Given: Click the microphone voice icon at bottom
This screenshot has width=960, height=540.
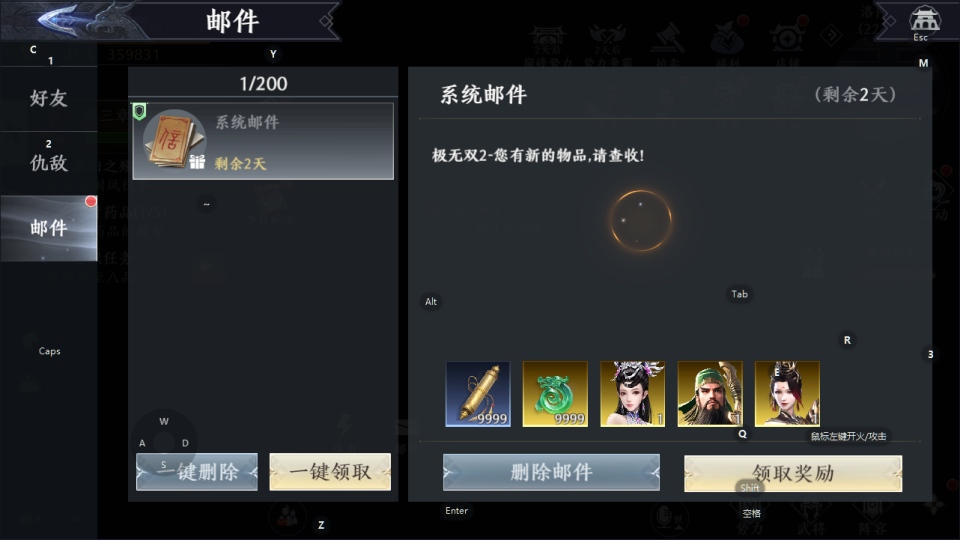Looking at the screenshot, I should [x=670, y=518].
